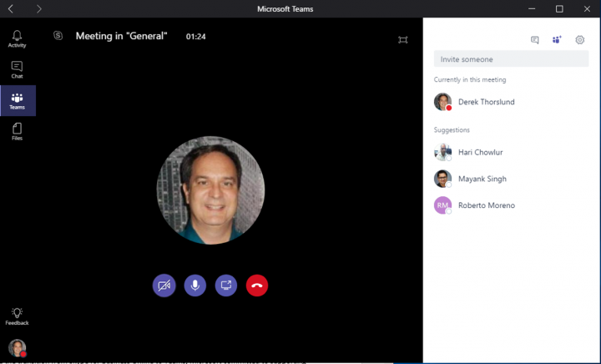Navigate back with the left arrow
This screenshot has width=601, height=364.
(11, 8)
